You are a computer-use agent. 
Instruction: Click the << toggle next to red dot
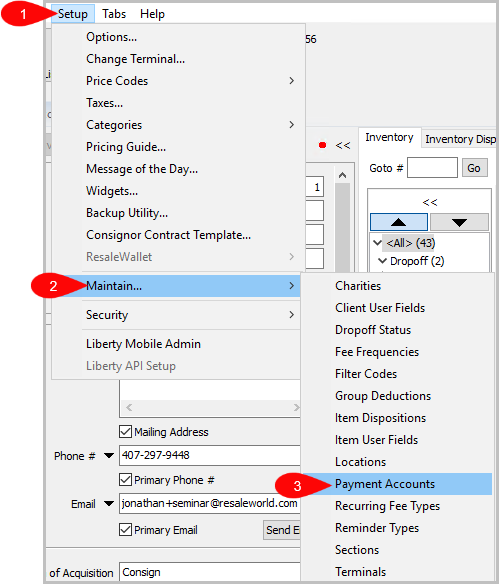pos(343,145)
